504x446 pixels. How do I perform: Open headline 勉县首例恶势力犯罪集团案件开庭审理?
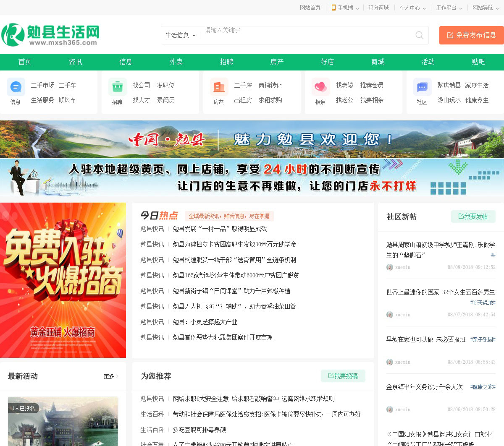pos(223,337)
